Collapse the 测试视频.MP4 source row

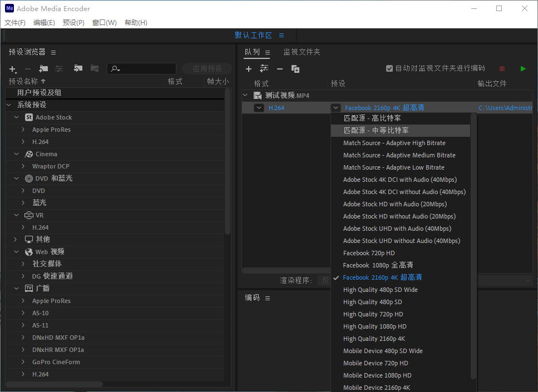pyautogui.click(x=245, y=95)
